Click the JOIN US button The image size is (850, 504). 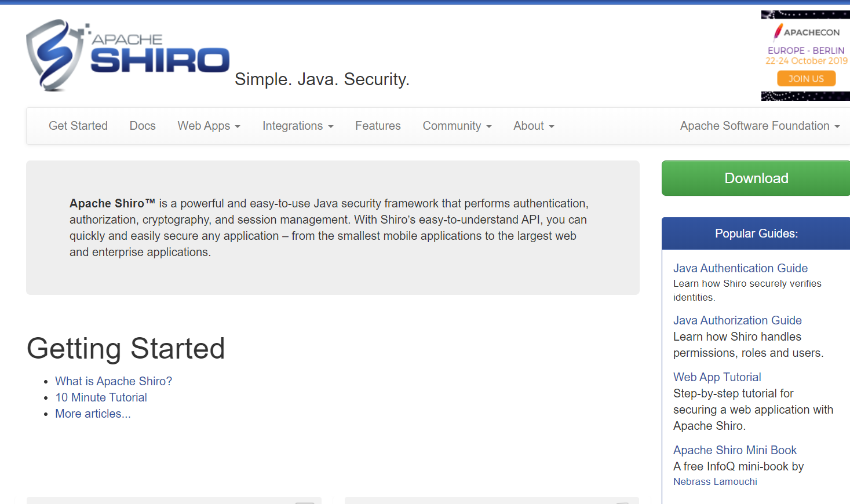(x=806, y=79)
